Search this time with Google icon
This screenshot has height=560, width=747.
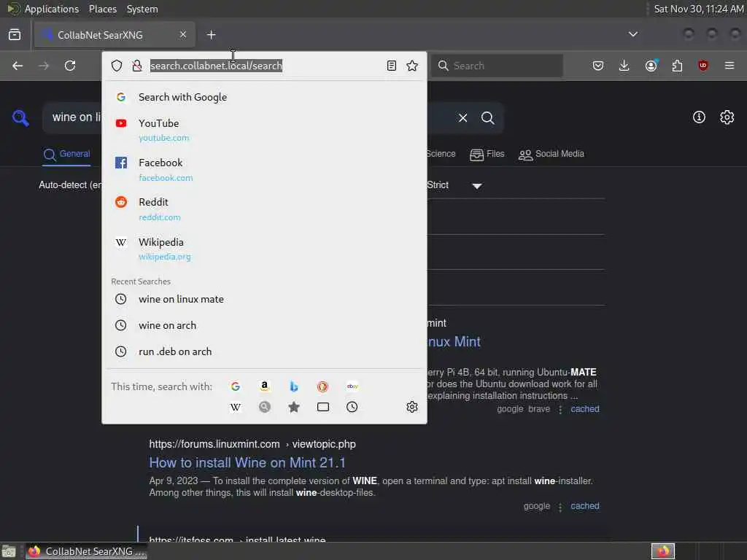(236, 386)
